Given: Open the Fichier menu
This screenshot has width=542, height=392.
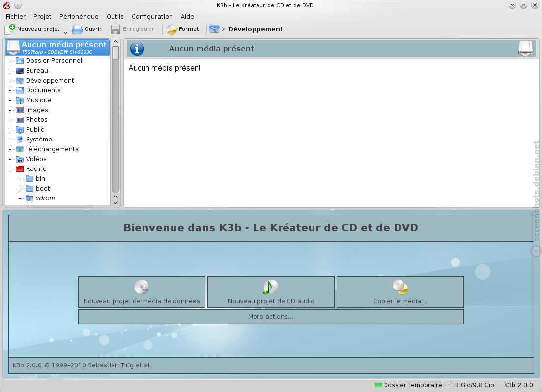Looking at the screenshot, I should 16,17.
